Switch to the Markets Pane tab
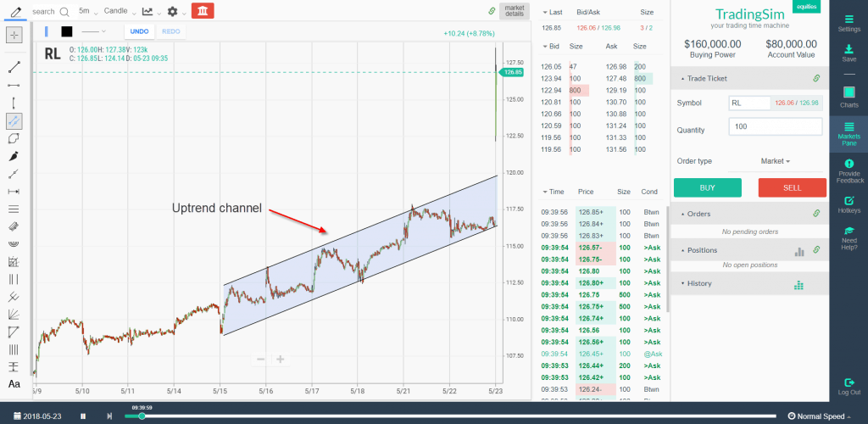This screenshot has width=868, height=424. click(x=849, y=133)
